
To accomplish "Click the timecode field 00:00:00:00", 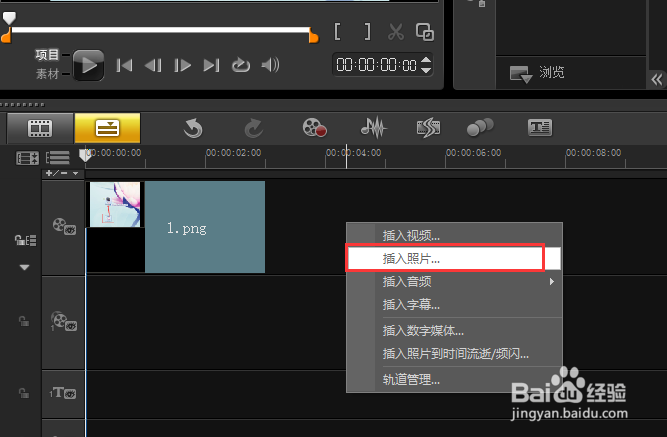I will click(x=376, y=65).
